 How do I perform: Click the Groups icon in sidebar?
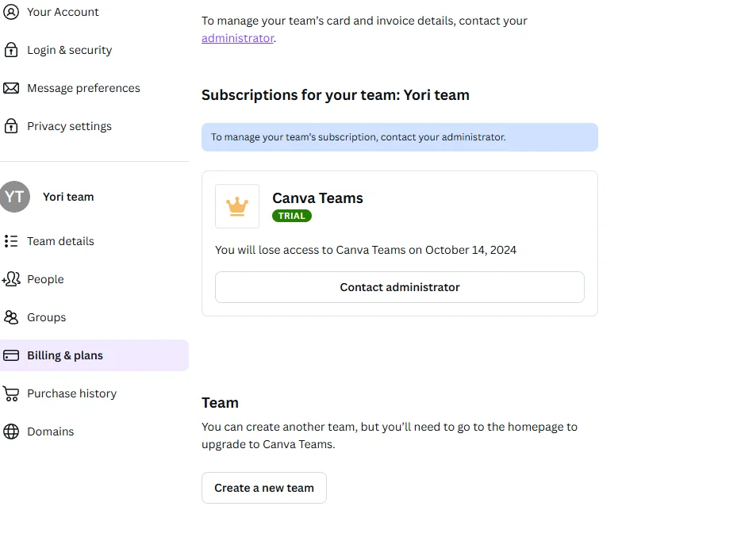(11, 317)
